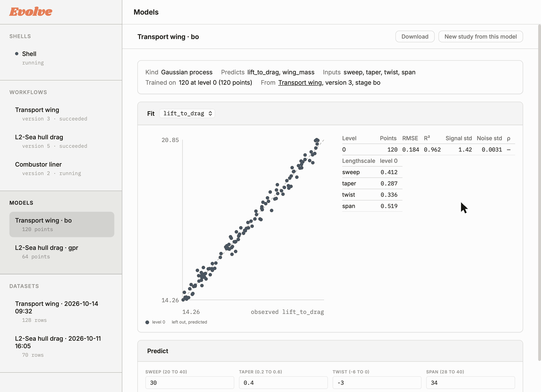The height and width of the screenshot is (392, 541).
Task: Select the Transport wing · bo model
Action: [x=62, y=224]
